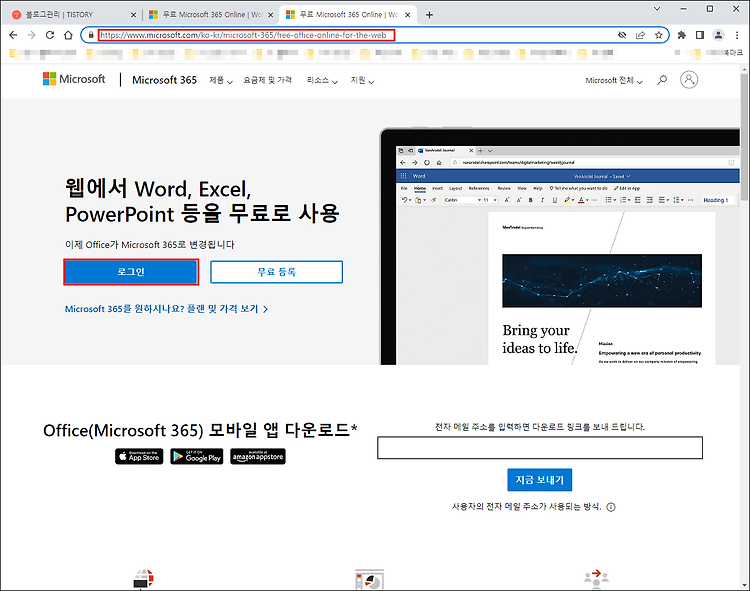The width and height of the screenshot is (750, 591).
Task: Expand the 지원 dropdown menu
Action: 362,80
